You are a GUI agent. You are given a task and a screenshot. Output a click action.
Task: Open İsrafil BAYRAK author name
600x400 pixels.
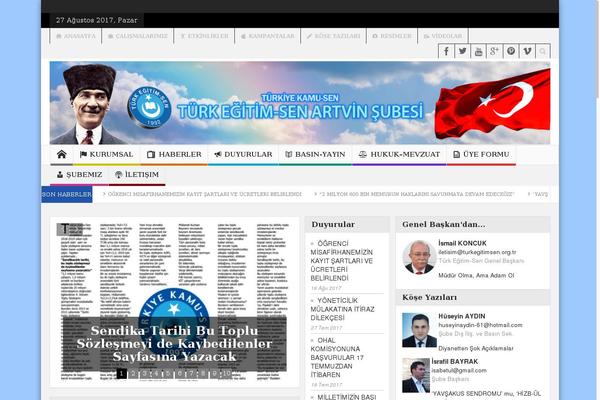(455, 361)
